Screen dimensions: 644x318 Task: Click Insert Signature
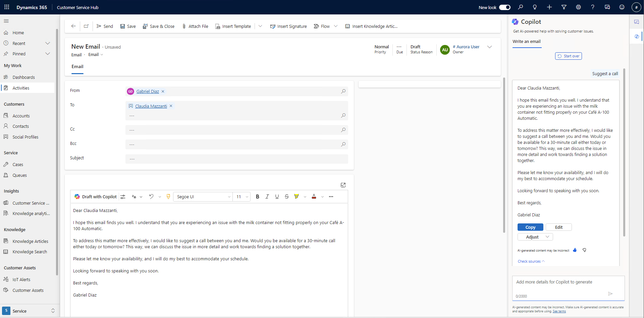pos(288,26)
